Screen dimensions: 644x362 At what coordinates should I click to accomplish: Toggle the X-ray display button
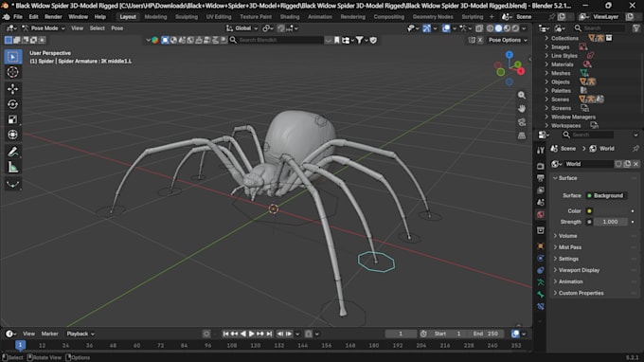tap(479, 28)
